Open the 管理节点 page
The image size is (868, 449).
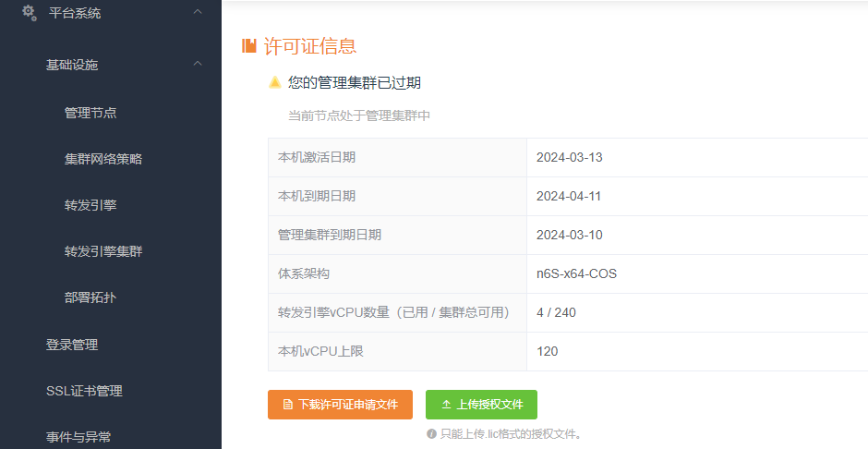pos(90,113)
